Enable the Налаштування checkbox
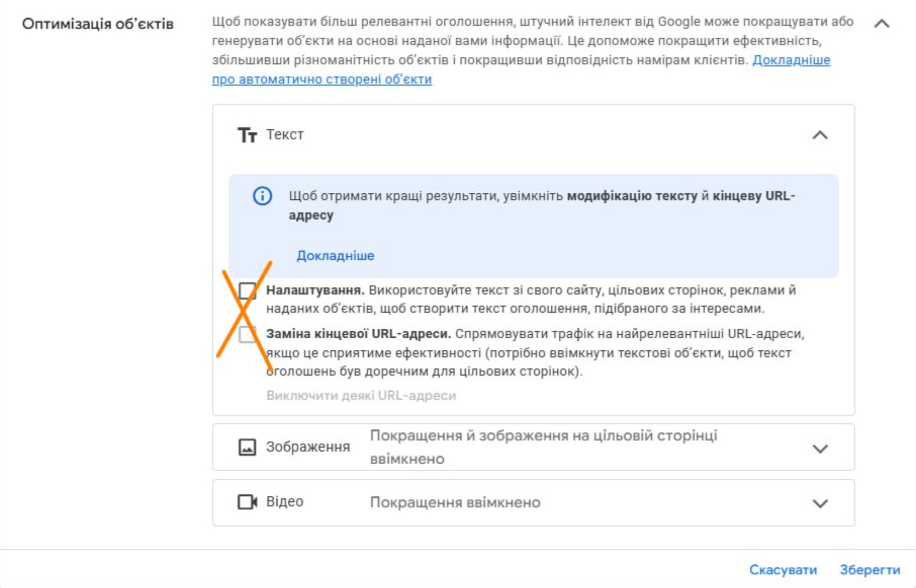916x588 pixels. 247,291
